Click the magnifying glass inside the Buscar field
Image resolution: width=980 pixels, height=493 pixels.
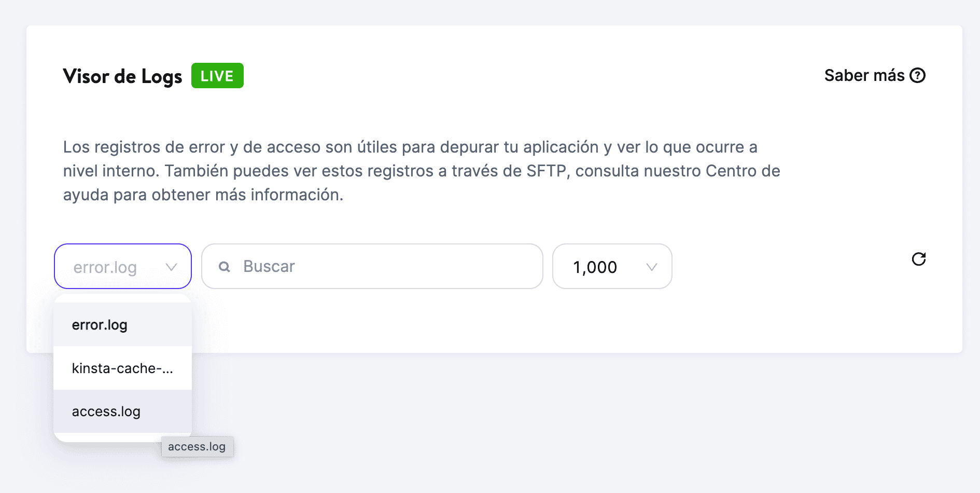tap(225, 266)
